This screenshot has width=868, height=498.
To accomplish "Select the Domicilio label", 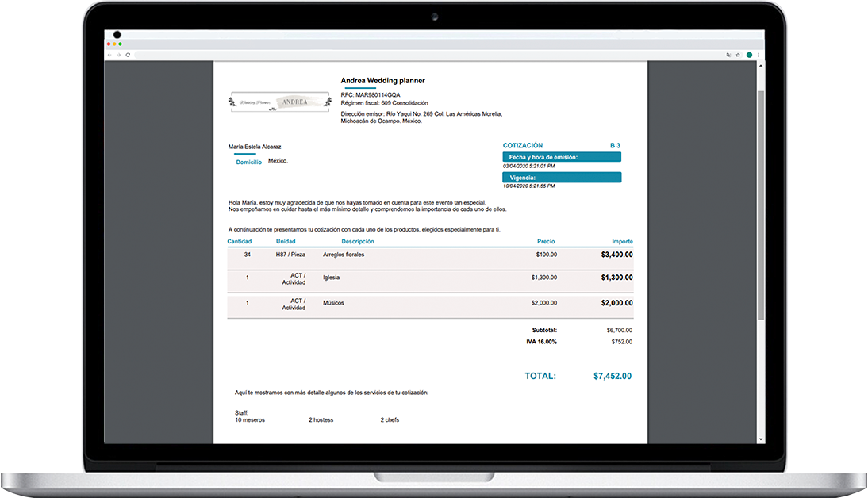I will pos(248,162).
